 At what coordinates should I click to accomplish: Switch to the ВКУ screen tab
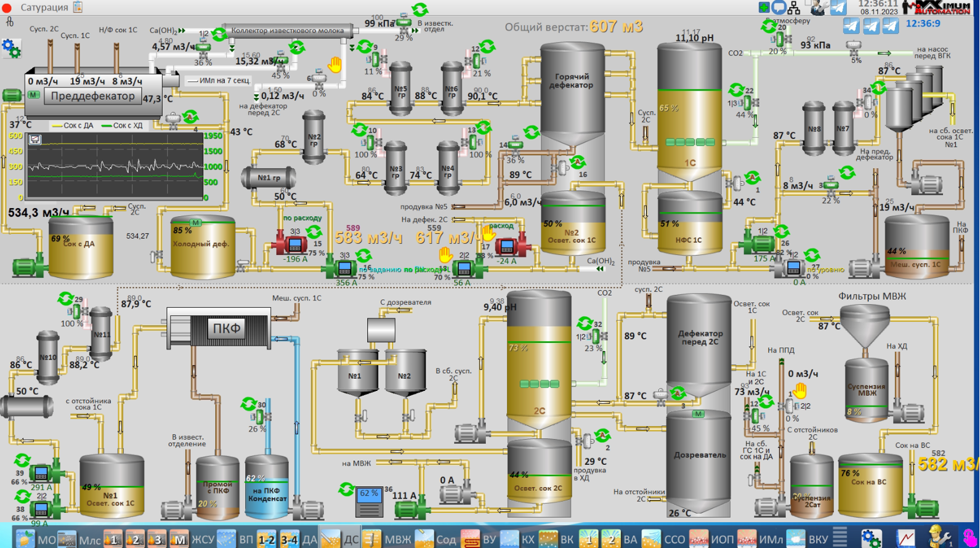pyautogui.click(x=818, y=539)
